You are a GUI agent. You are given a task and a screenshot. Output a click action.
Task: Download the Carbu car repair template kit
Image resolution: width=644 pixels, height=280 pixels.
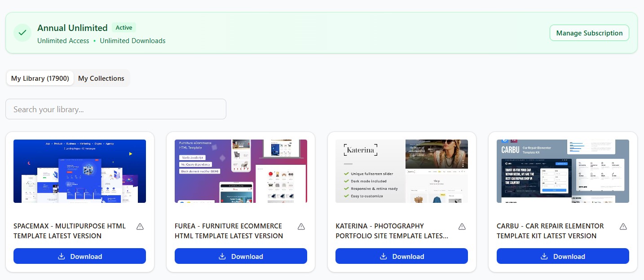pyautogui.click(x=563, y=256)
